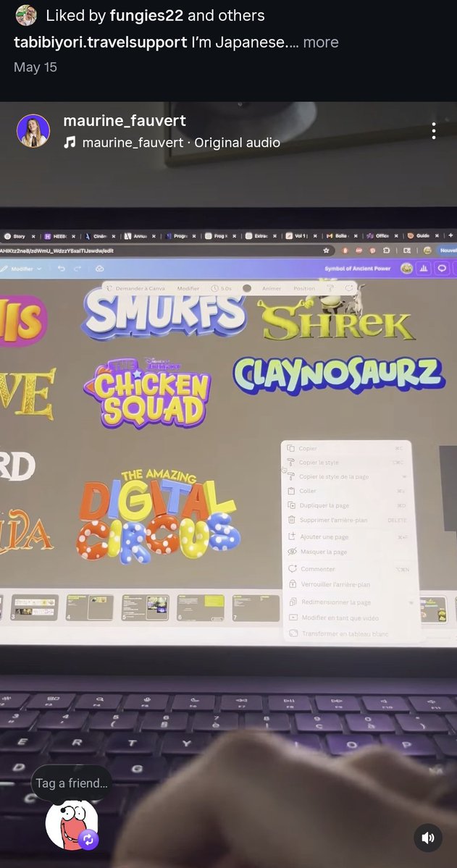Viewport: 457px width, 868px height.
Task: Open fungies22's profile from the likes line
Action: point(146,15)
